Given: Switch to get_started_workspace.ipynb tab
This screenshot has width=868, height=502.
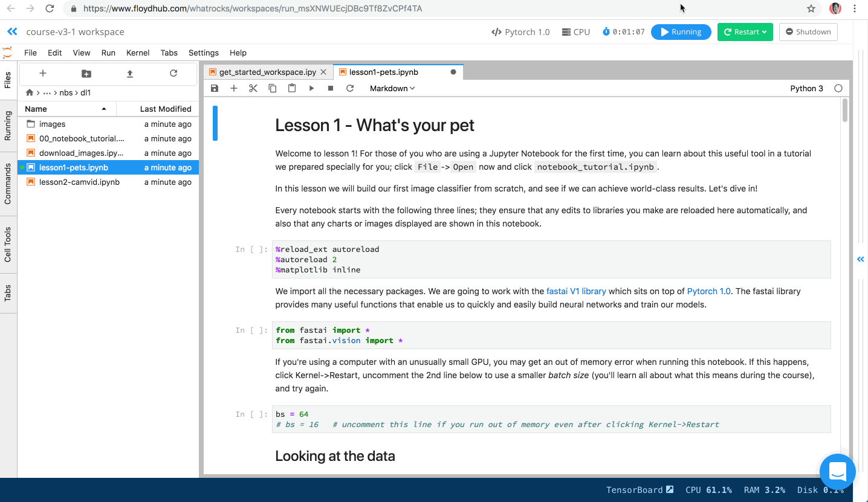Looking at the screenshot, I should pyautogui.click(x=267, y=72).
